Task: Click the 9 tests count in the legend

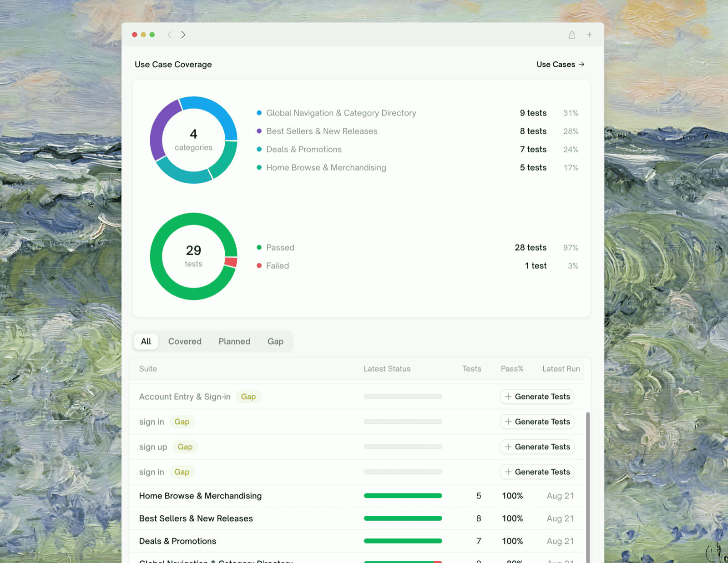Action: (533, 113)
